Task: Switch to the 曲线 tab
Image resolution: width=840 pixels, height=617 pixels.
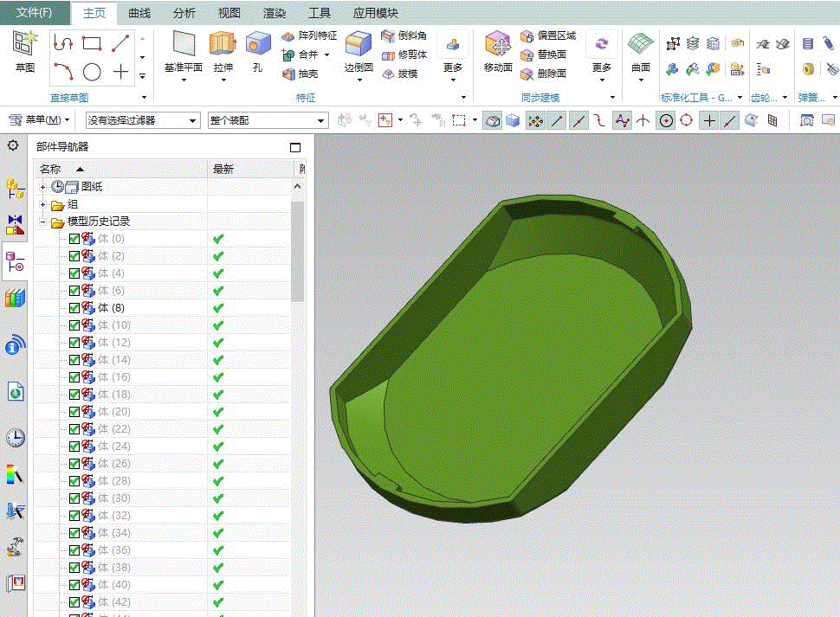Action: 139,13
